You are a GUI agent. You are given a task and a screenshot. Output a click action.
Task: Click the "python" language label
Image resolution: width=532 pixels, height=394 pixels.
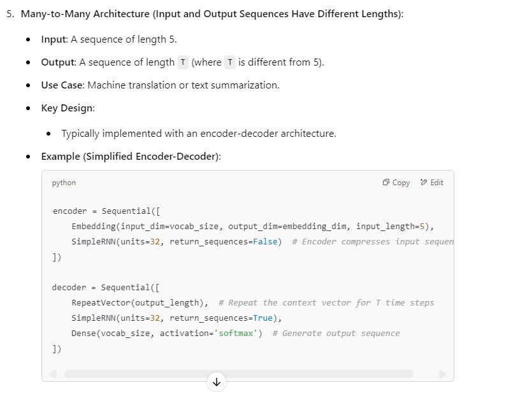[x=64, y=183]
